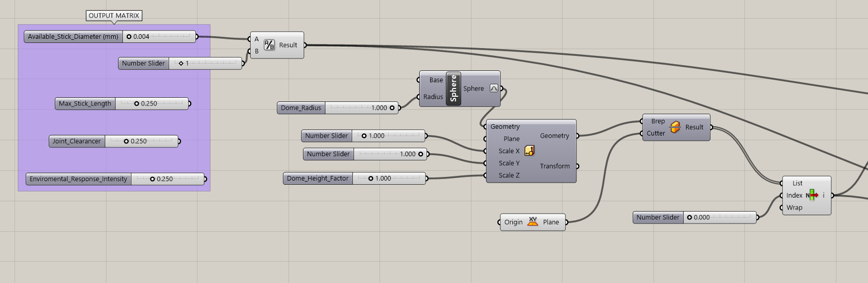Click the i output of List Item

[824, 196]
